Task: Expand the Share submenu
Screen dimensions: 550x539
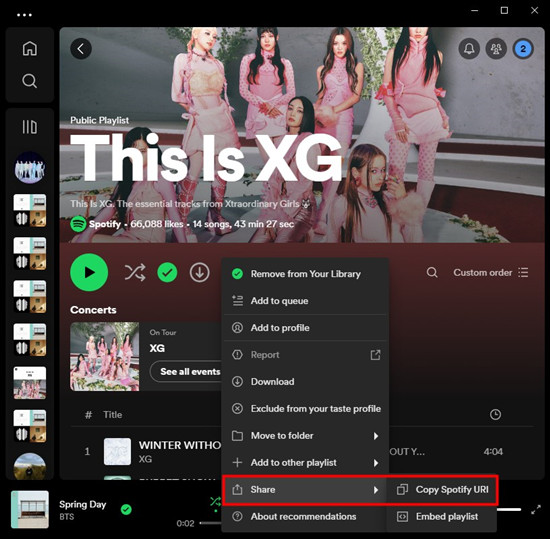Action: [306, 490]
